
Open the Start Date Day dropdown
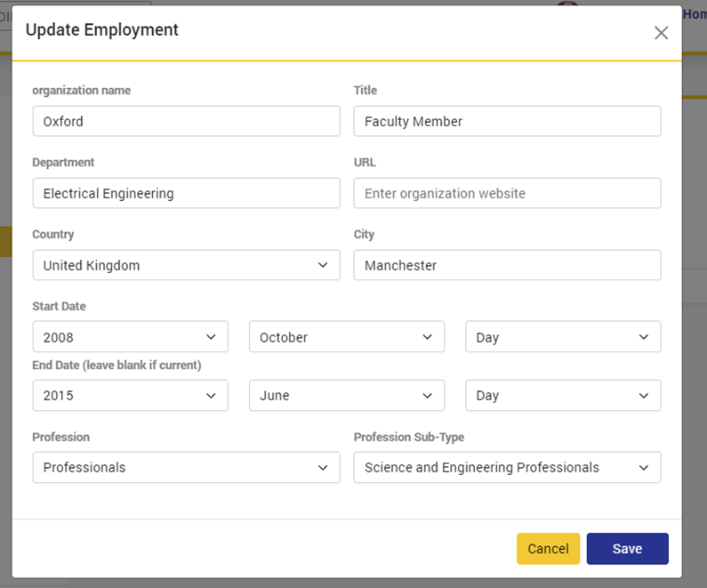tap(563, 337)
